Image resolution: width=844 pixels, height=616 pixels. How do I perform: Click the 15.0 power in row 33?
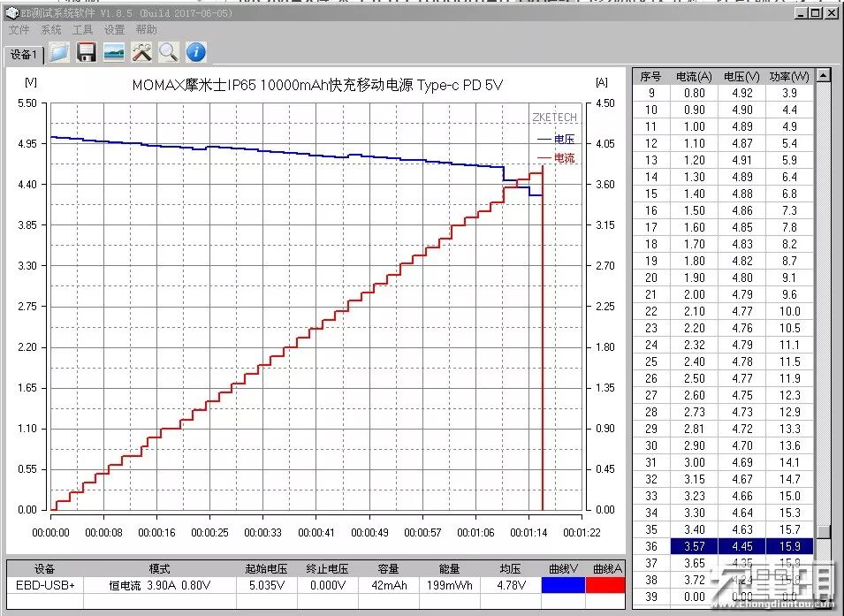pos(789,496)
